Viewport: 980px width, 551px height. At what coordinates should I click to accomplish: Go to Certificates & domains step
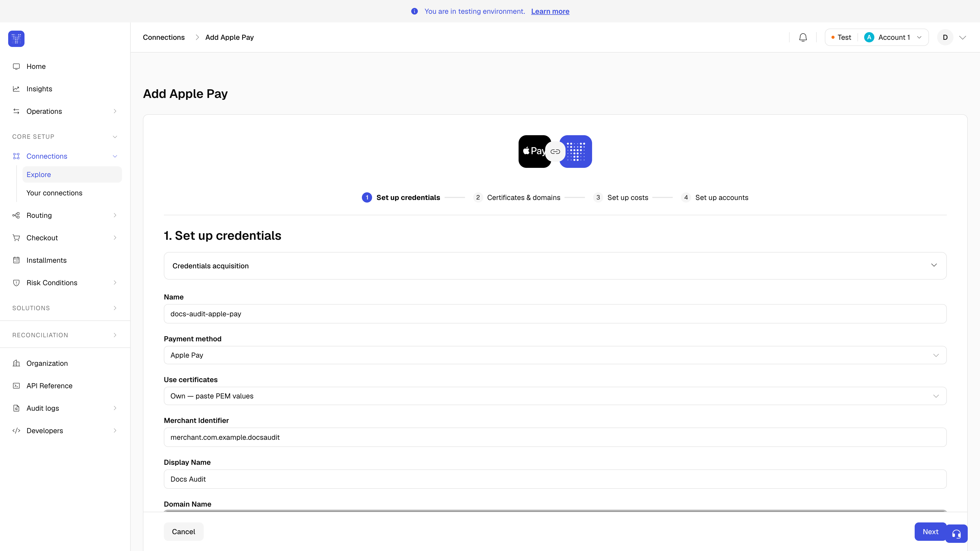tap(517, 197)
